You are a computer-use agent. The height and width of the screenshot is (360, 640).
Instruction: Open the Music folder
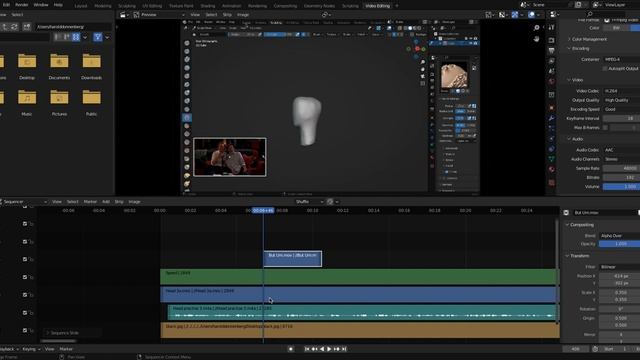tap(27, 103)
